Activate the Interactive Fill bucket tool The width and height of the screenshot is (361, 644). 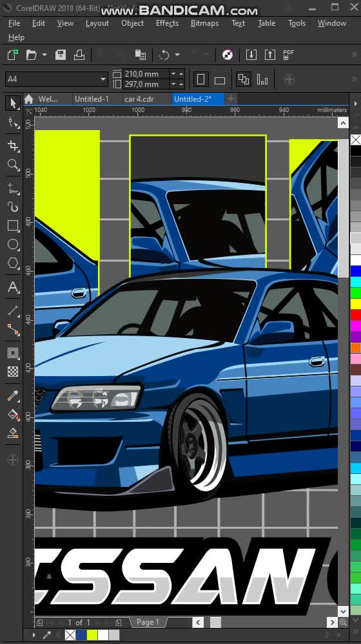[x=13, y=415]
